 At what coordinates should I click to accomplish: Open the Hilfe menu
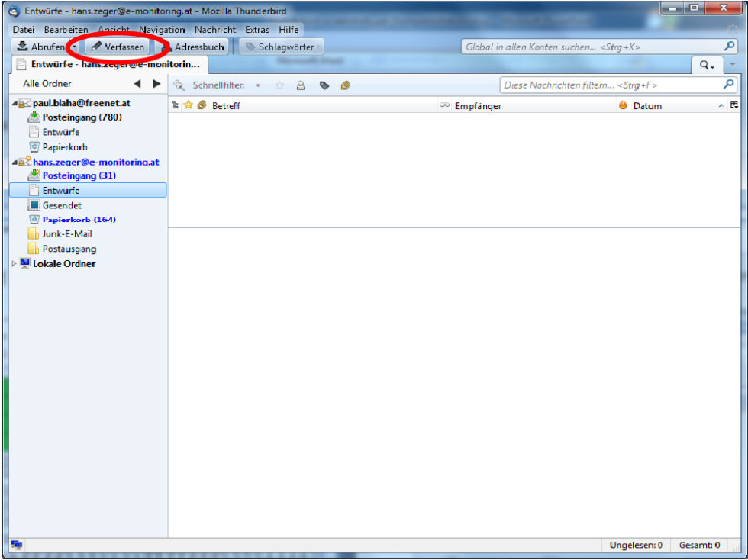pos(289,30)
